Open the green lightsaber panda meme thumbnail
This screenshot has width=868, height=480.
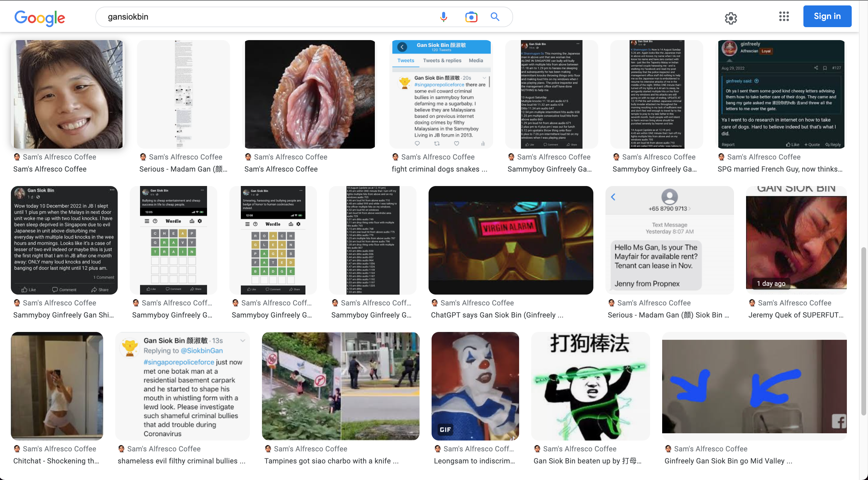point(590,386)
